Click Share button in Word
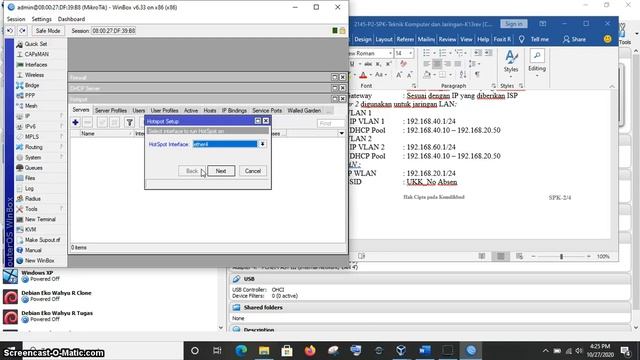Image resolution: width=640 pixels, height=360 pixels. point(574,39)
